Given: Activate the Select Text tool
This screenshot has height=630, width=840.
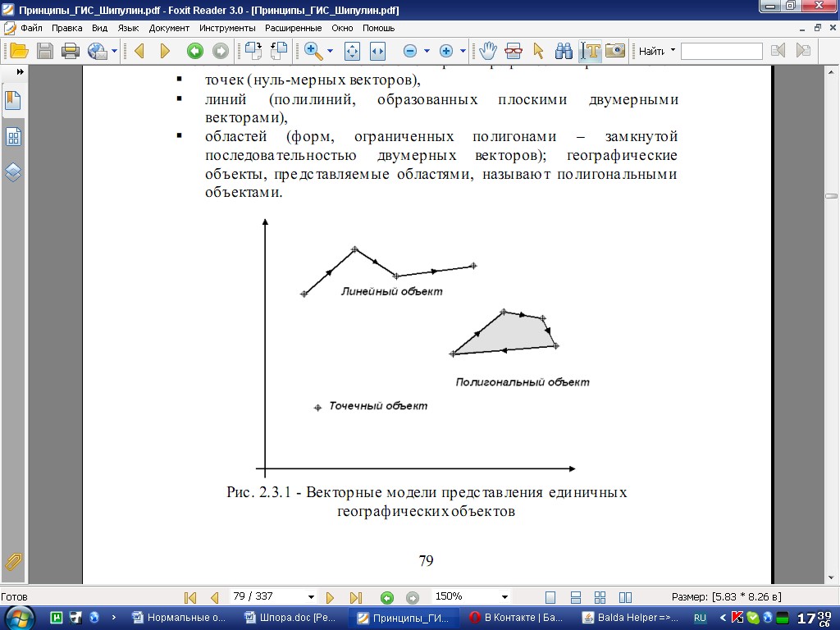Looking at the screenshot, I should click(590, 51).
